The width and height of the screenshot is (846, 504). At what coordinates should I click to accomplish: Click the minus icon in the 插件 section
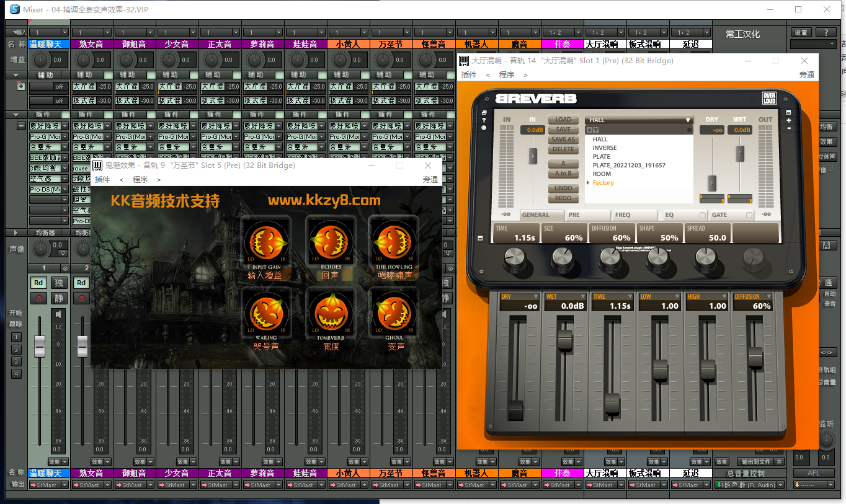pyautogui.click(x=20, y=126)
